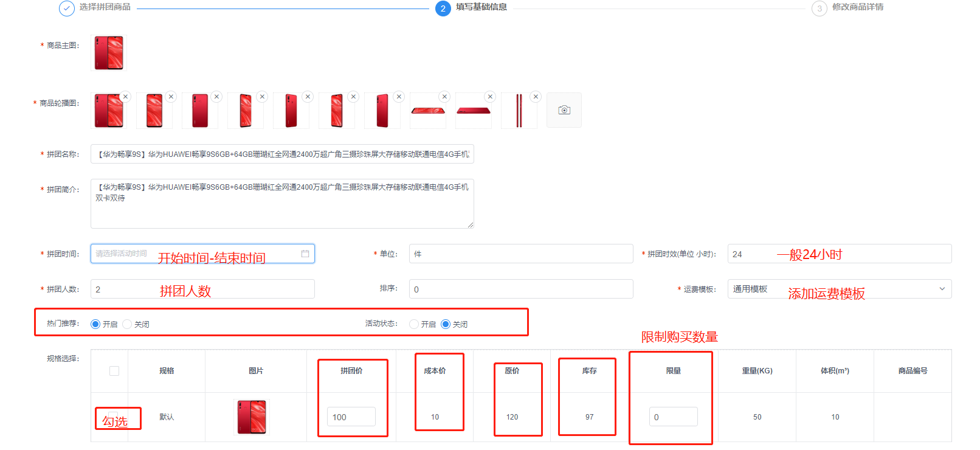Select 热门推荐 关闭 radio
980x450 pixels.
click(127, 324)
